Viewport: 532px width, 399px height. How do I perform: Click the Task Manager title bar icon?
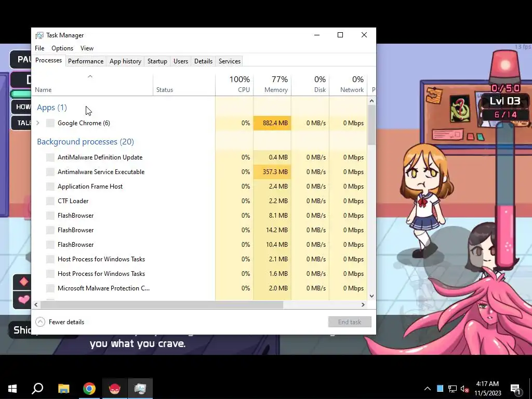tap(39, 35)
